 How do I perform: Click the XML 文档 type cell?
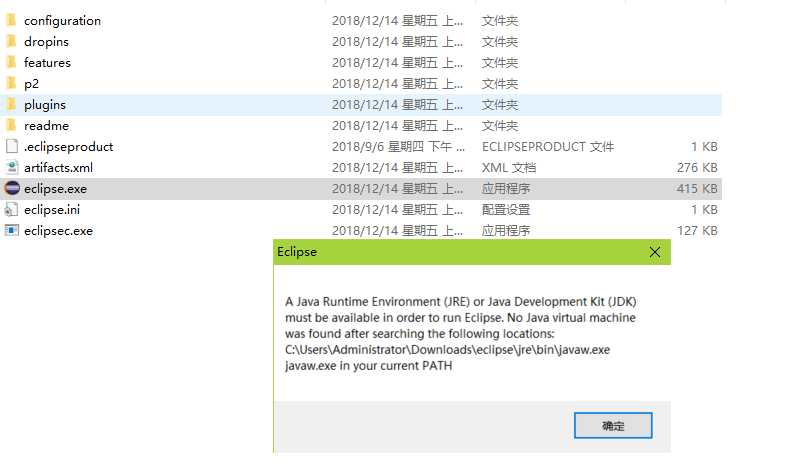tap(509, 167)
